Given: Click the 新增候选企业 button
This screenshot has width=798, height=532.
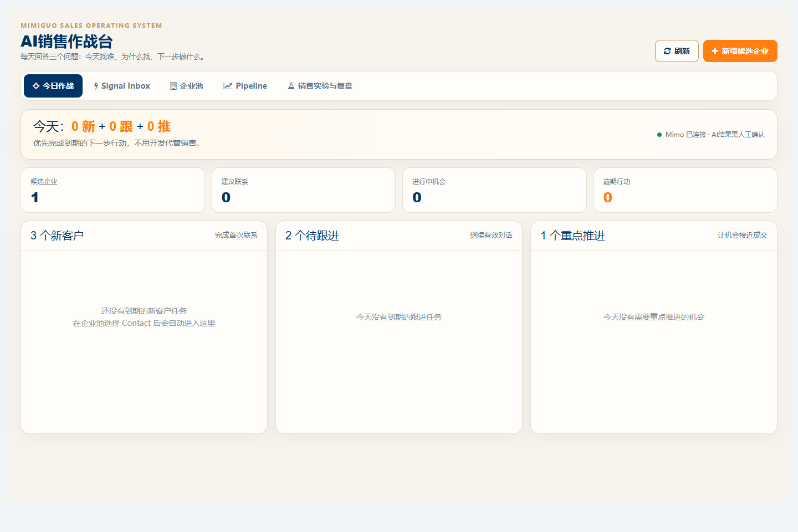Looking at the screenshot, I should (x=740, y=51).
